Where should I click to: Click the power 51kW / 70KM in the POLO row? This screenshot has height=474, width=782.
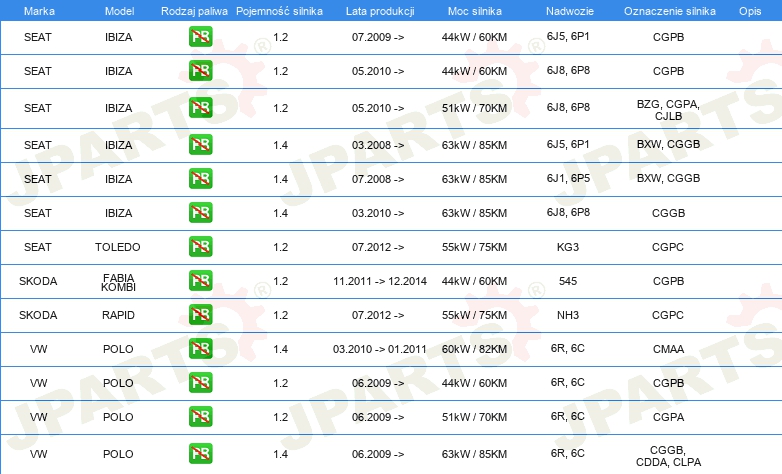474,417
